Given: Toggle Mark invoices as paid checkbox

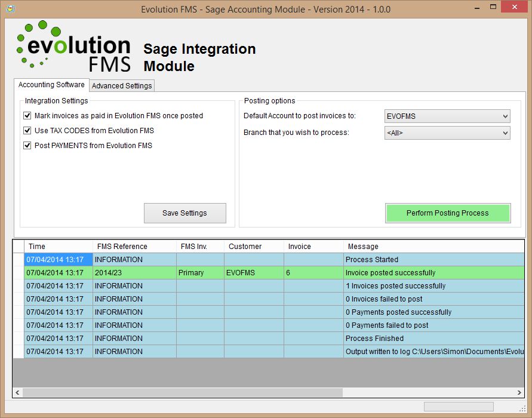Looking at the screenshot, I should pyautogui.click(x=27, y=116).
